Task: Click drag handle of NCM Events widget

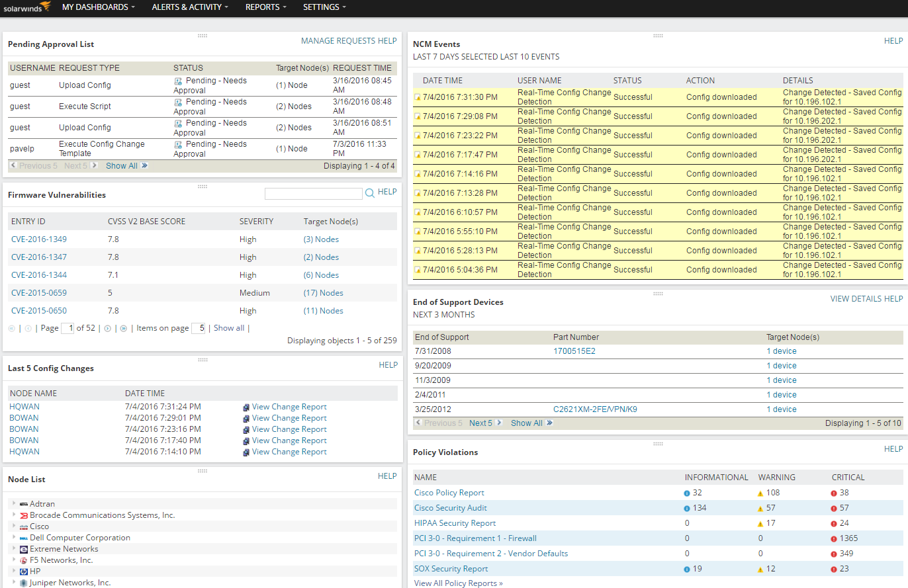Action: [x=657, y=36]
